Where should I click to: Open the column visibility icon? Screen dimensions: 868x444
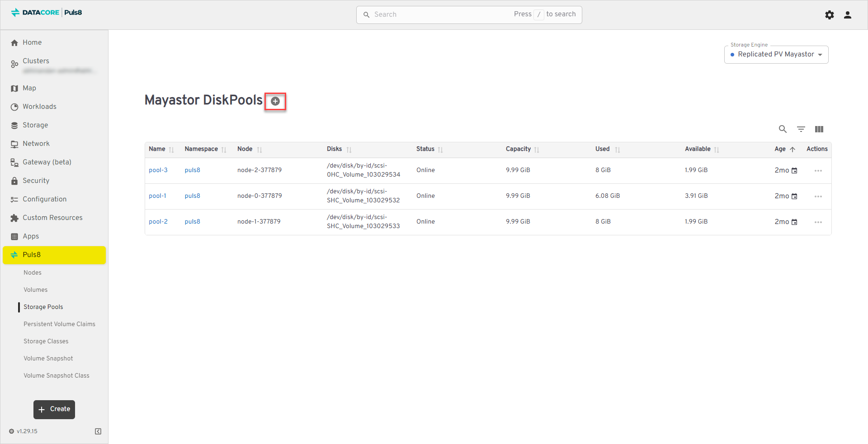819,129
